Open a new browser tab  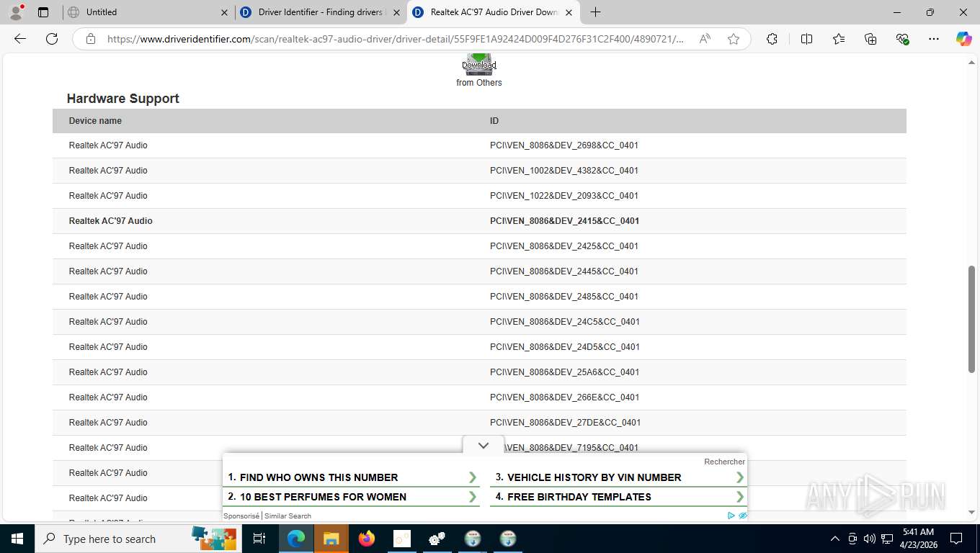point(595,12)
